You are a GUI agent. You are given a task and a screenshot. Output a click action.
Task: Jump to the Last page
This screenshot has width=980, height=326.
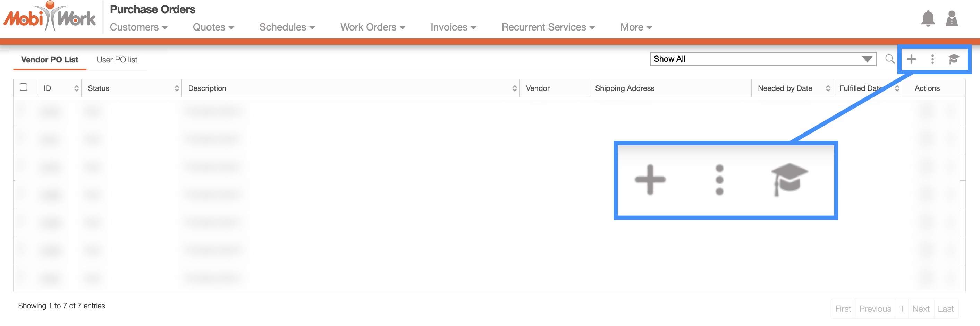[945, 309]
